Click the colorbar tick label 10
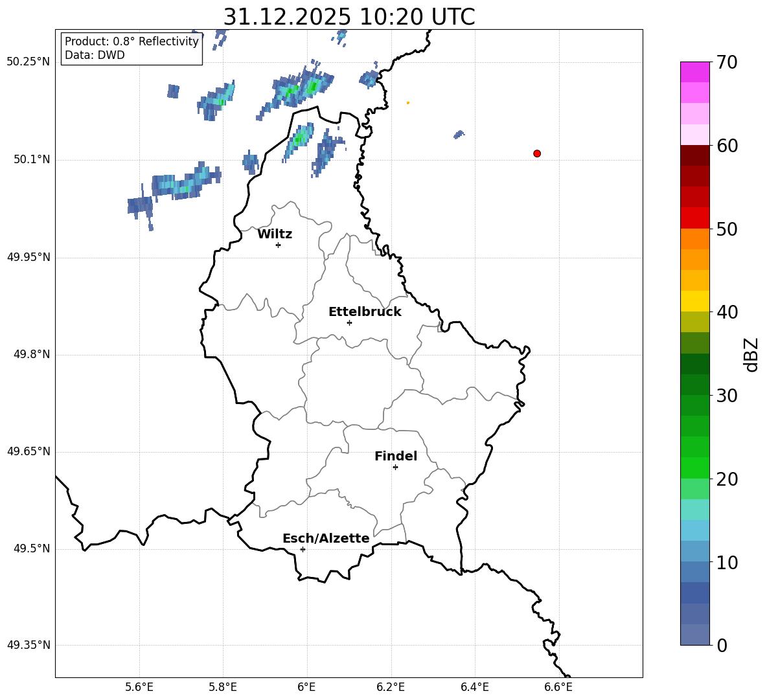Viewport: 767px width, 700px height. click(727, 563)
